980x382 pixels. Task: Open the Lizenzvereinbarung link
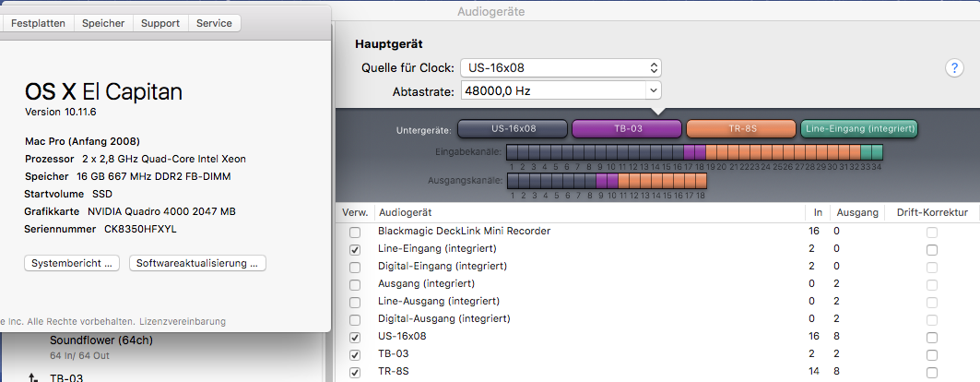click(183, 321)
